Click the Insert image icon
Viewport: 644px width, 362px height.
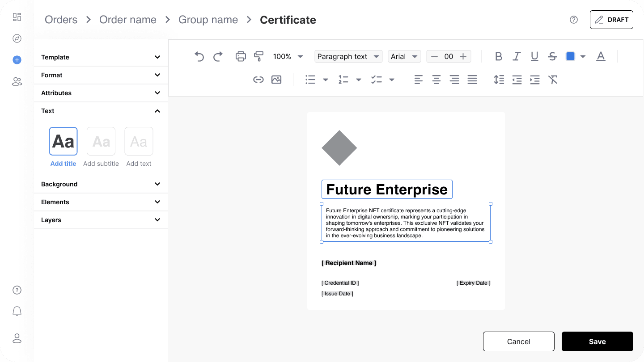click(276, 80)
